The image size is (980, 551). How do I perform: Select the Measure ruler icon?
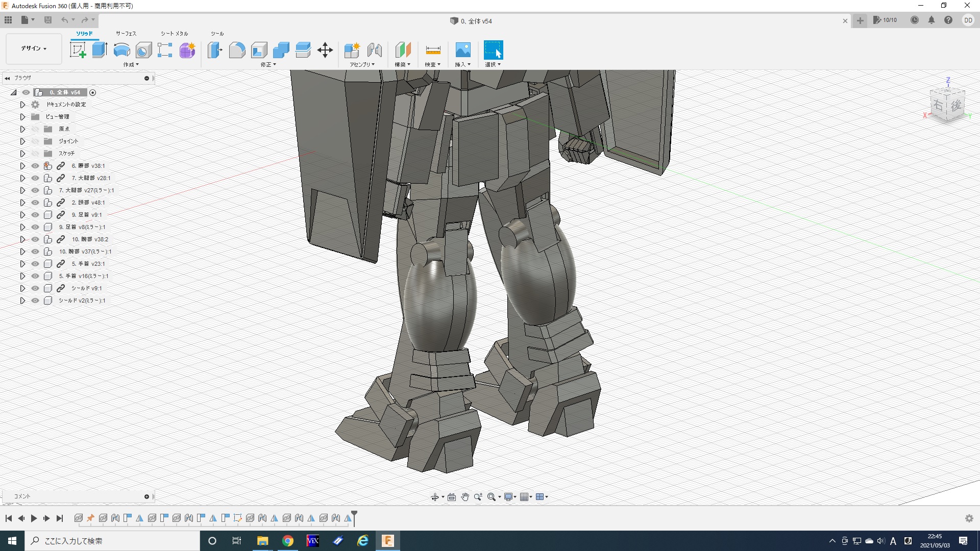(432, 50)
